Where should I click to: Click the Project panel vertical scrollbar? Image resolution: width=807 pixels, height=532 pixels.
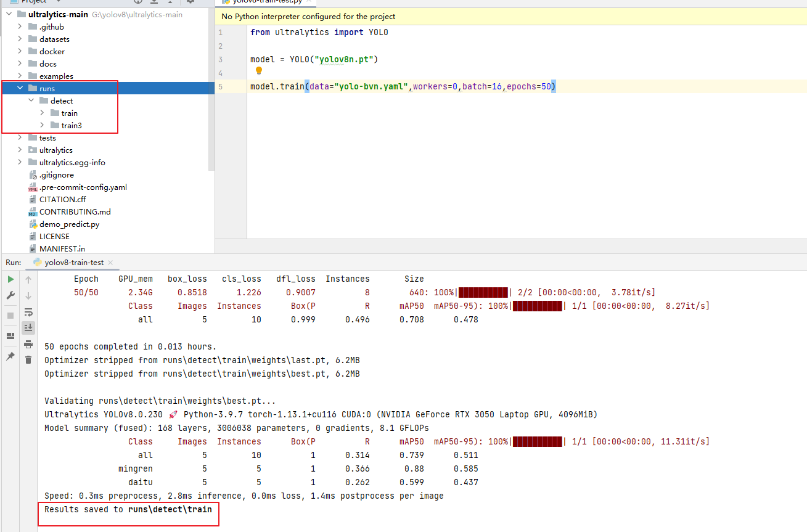[x=211, y=89]
